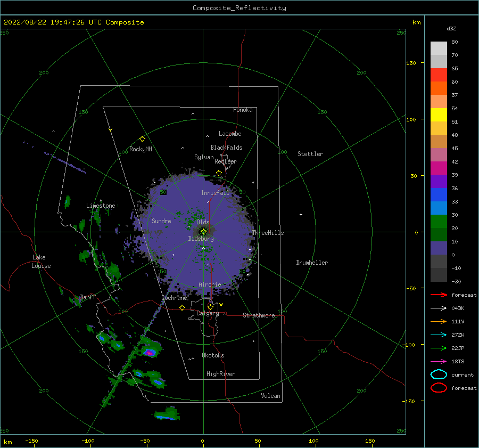Click the storm cell southwest of Vulcan
This screenshot has height=448, width=479.
[167, 414]
